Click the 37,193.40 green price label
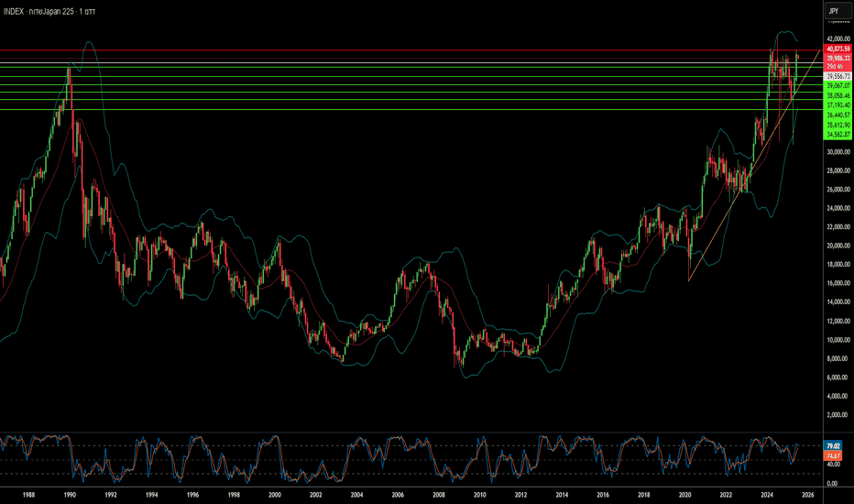The height and width of the screenshot is (504, 854). 838,105
